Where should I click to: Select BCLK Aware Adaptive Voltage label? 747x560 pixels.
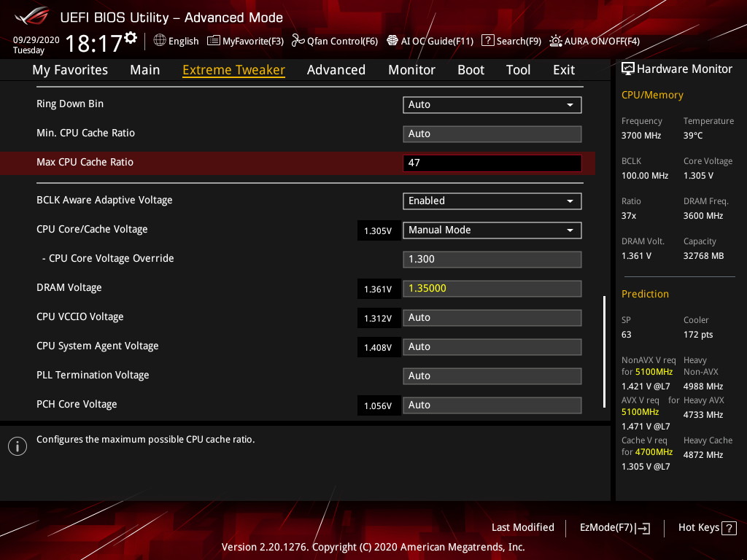tap(104, 200)
